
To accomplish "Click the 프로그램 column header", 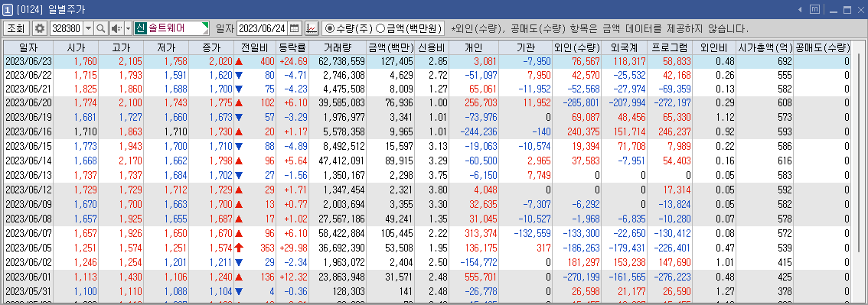I will coord(669,47).
